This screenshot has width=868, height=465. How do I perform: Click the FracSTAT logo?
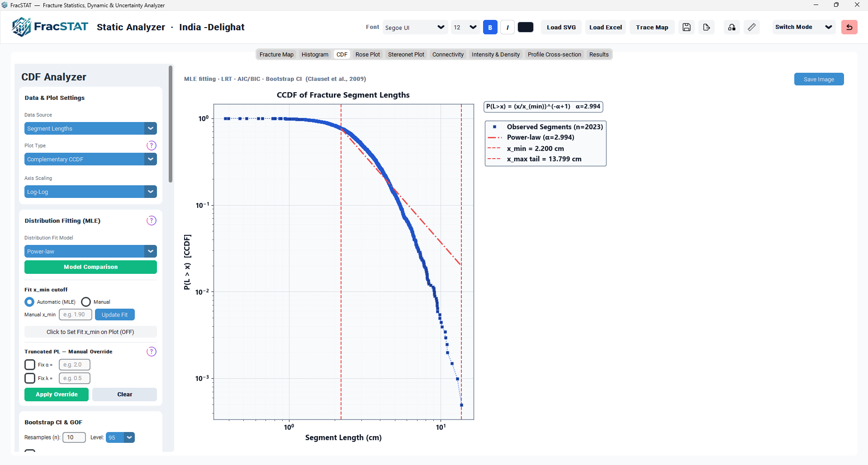[x=50, y=27]
